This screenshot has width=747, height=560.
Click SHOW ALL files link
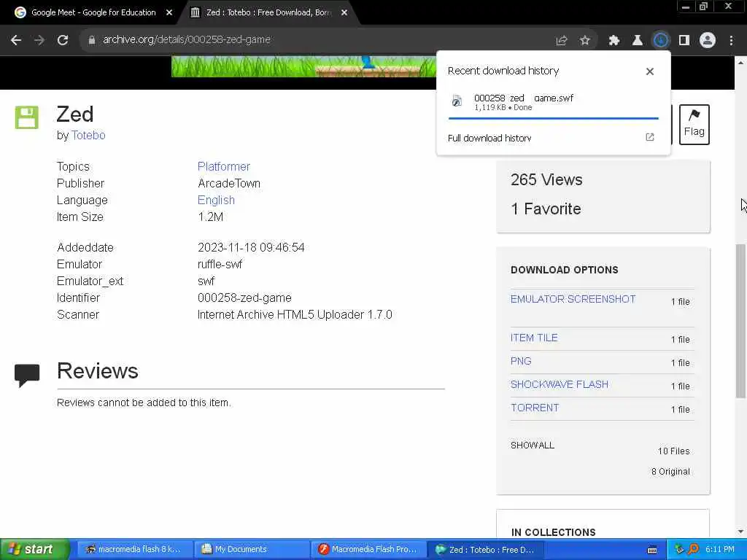coord(532,446)
